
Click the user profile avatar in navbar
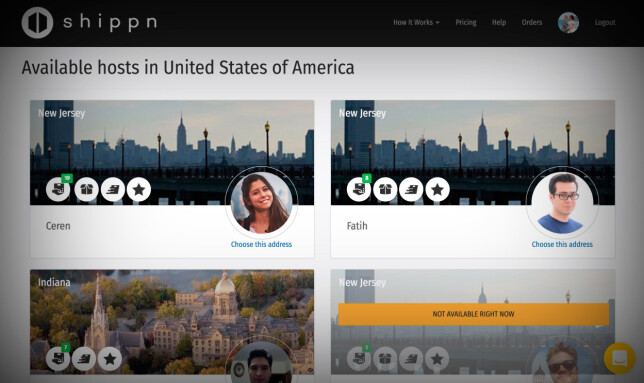[568, 23]
